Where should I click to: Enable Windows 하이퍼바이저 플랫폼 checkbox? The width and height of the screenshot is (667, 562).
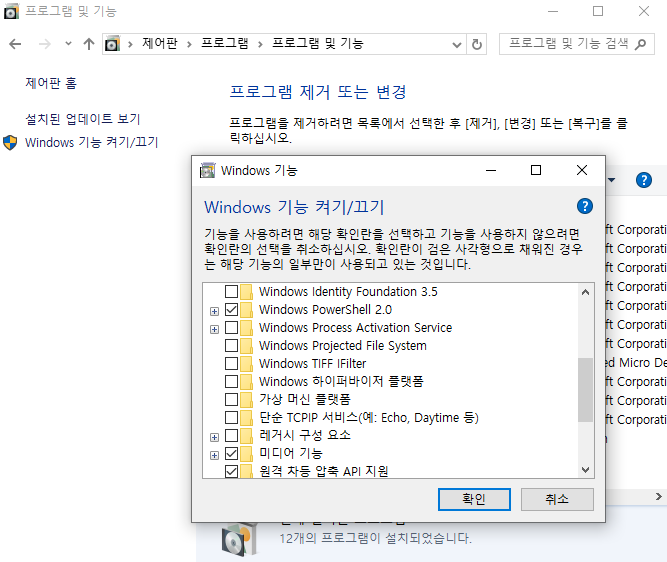pos(231,381)
